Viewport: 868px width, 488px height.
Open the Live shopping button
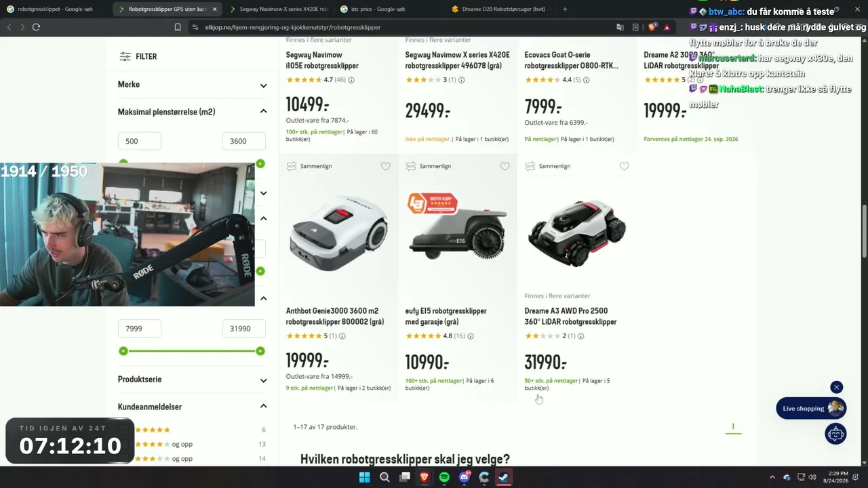click(x=811, y=409)
